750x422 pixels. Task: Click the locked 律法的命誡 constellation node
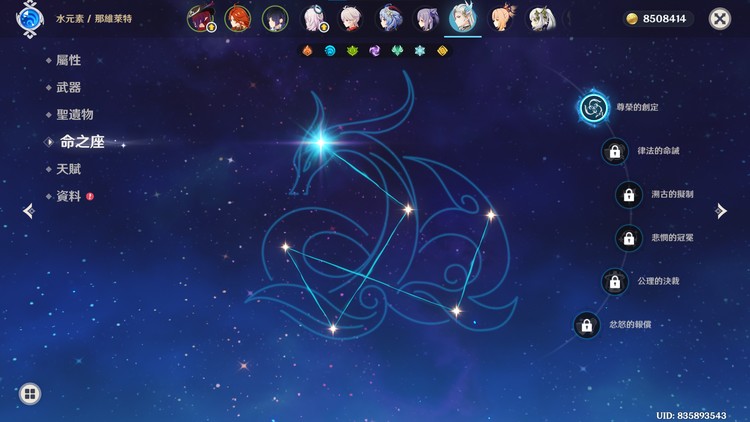[x=613, y=152]
